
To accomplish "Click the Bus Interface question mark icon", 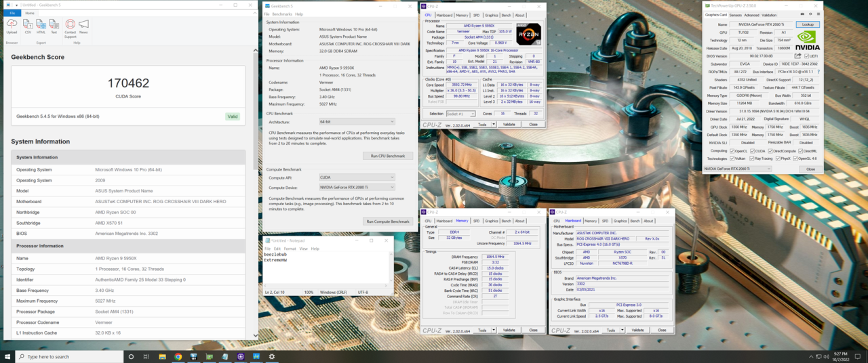I will [818, 72].
